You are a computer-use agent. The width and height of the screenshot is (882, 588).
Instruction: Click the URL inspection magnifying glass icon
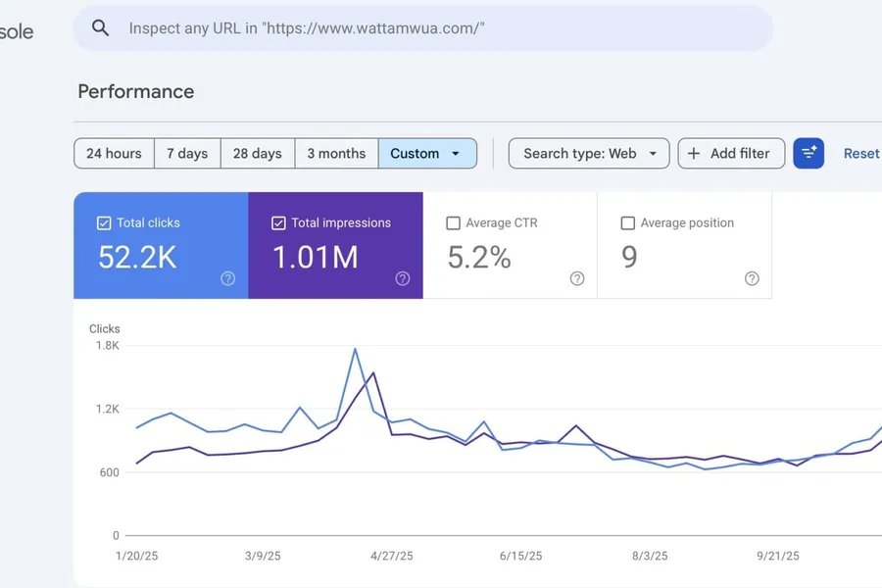tap(100, 27)
